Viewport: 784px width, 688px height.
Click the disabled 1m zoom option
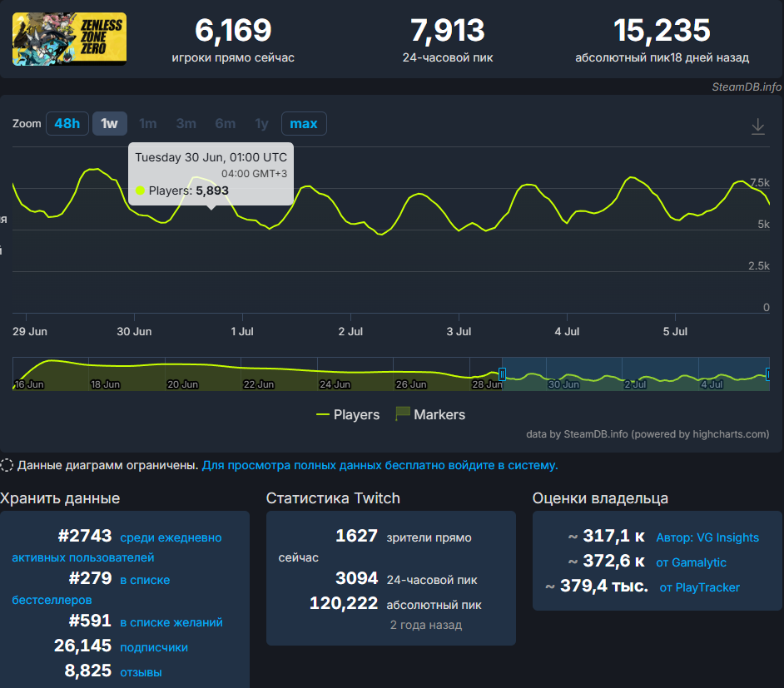coord(147,123)
